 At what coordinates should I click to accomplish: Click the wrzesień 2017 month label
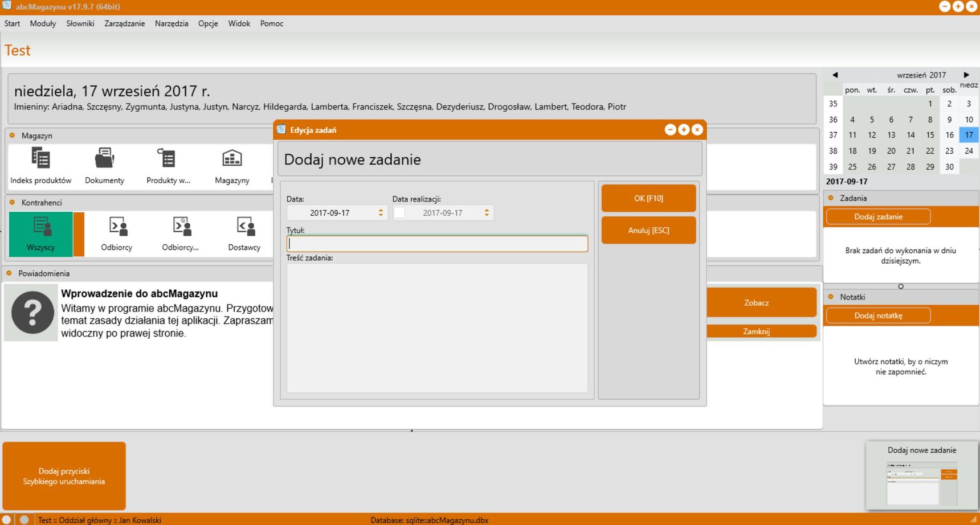coord(921,75)
